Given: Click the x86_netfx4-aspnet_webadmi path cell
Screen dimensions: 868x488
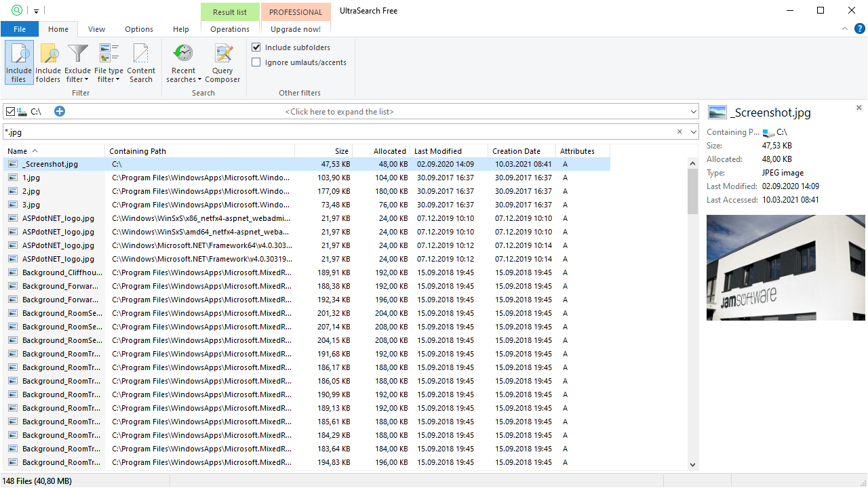Looking at the screenshot, I should [x=201, y=218].
